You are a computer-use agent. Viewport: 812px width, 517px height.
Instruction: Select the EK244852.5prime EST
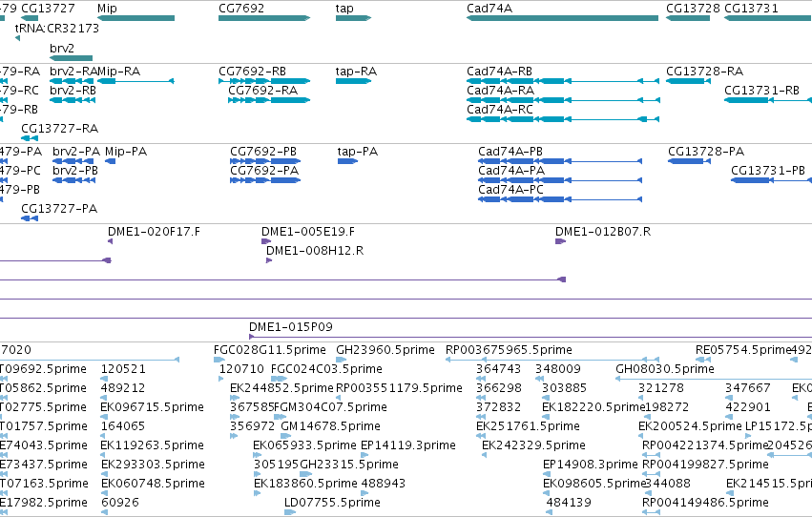click(x=235, y=398)
